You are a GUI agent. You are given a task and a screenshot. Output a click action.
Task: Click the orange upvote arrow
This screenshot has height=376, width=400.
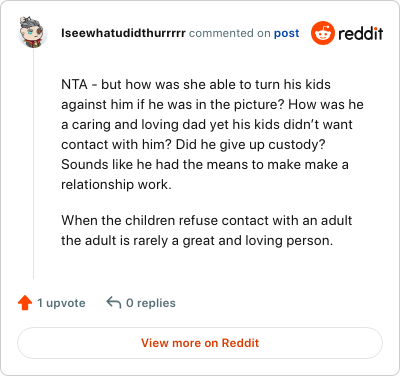point(25,303)
